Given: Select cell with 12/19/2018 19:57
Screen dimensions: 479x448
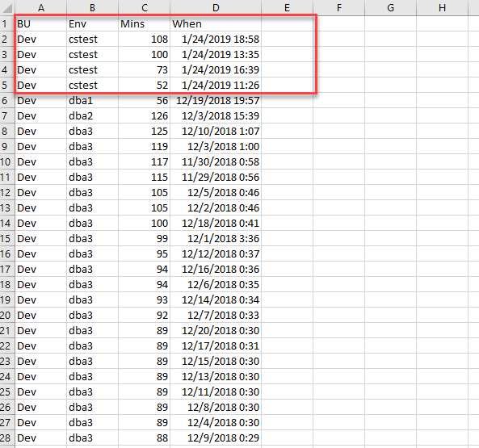Looking at the screenshot, I should 216,100.
